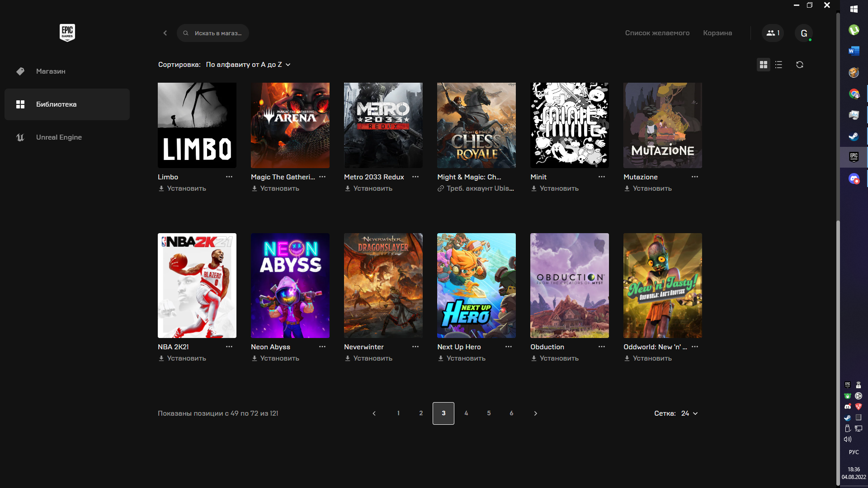
Task: Open more options for Limbo
Action: pyautogui.click(x=229, y=177)
